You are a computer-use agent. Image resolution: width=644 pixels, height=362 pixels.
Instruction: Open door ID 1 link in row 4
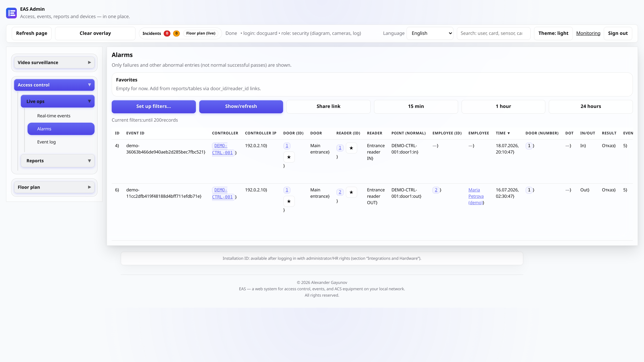click(x=287, y=146)
